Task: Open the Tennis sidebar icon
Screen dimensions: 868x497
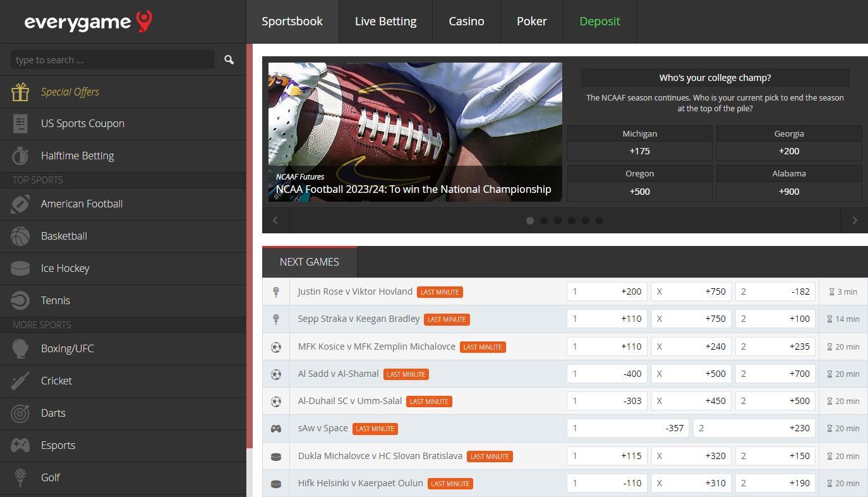Action: (x=20, y=300)
